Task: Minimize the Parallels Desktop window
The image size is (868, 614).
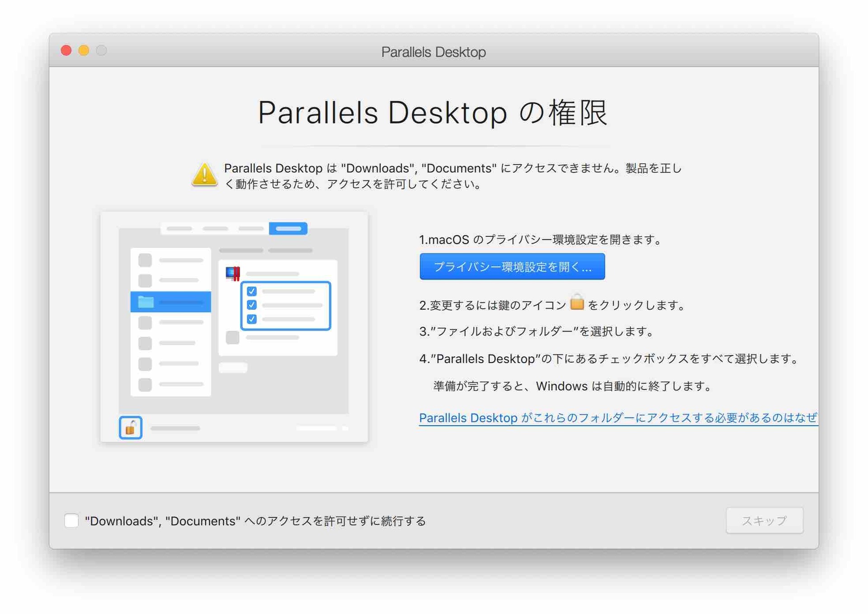Action: pos(84,50)
